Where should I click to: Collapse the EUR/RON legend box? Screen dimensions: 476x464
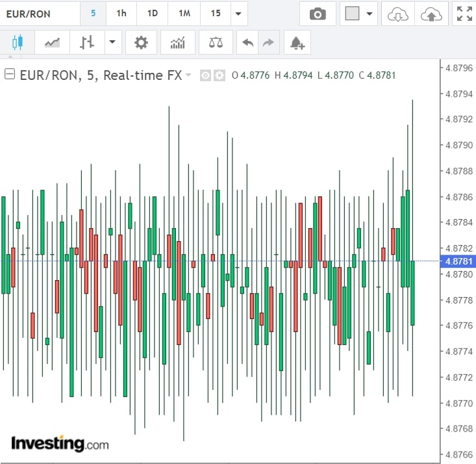[x=10, y=75]
